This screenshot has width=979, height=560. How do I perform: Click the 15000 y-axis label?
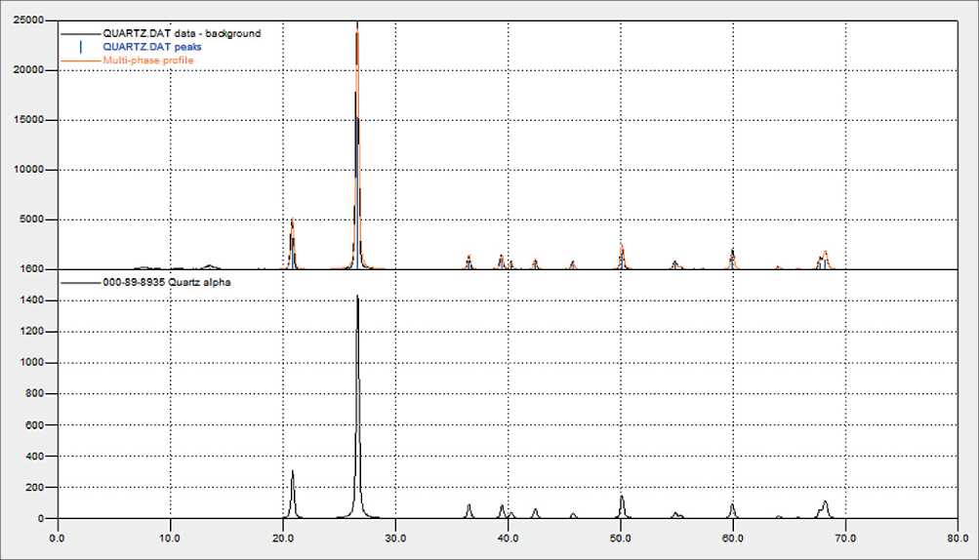point(28,120)
